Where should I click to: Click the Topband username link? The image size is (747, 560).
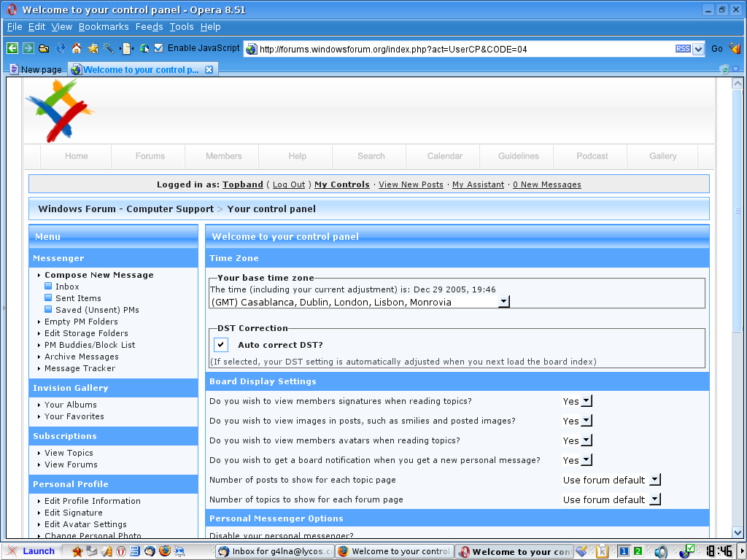pyautogui.click(x=242, y=184)
